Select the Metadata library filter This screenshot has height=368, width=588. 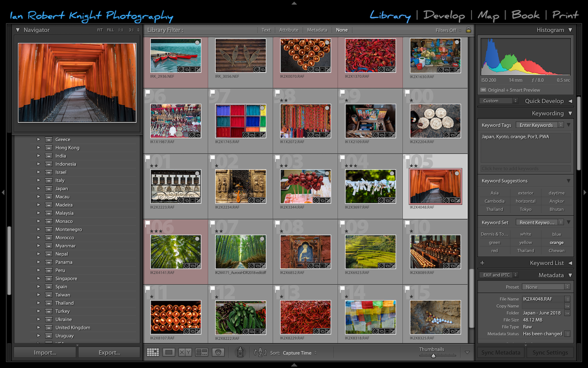317,30
